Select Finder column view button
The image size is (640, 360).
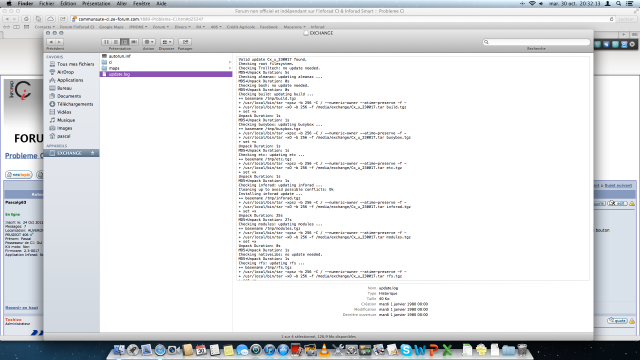124,42
